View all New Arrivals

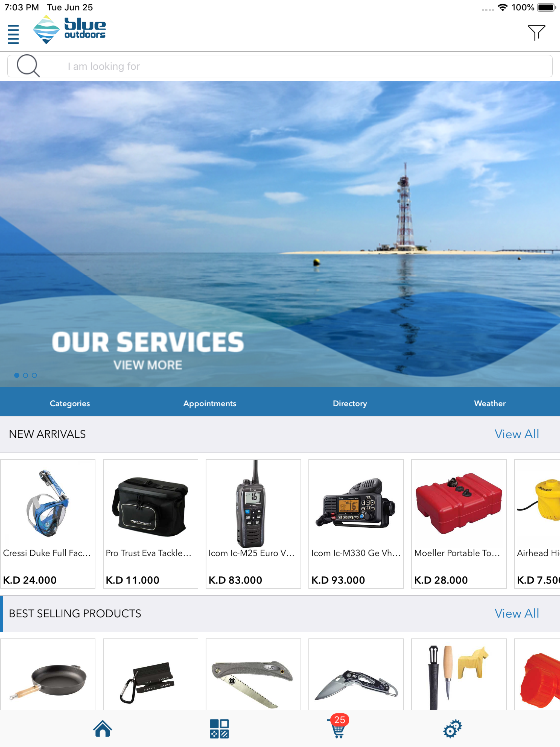coord(517,434)
